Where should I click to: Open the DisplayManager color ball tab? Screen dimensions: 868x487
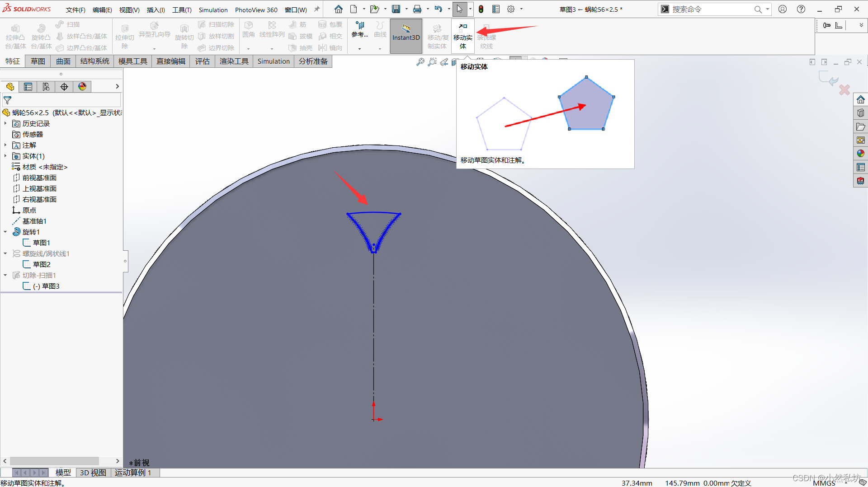click(82, 87)
